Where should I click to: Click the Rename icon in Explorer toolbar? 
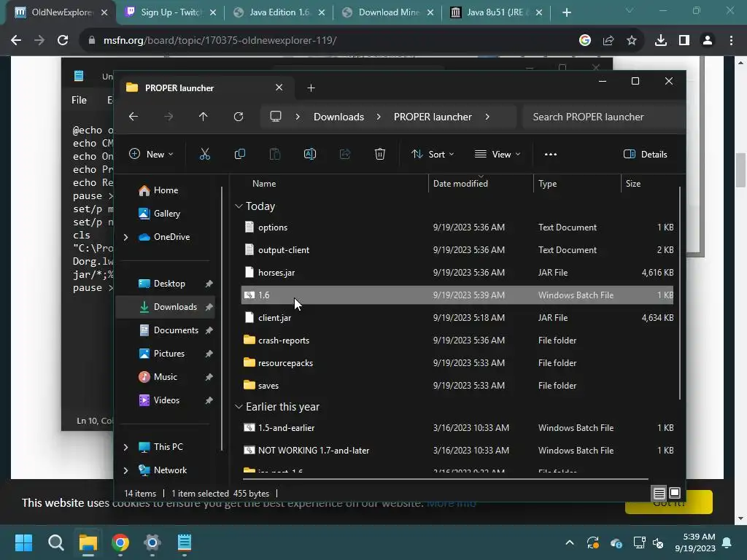coord(309,154)
